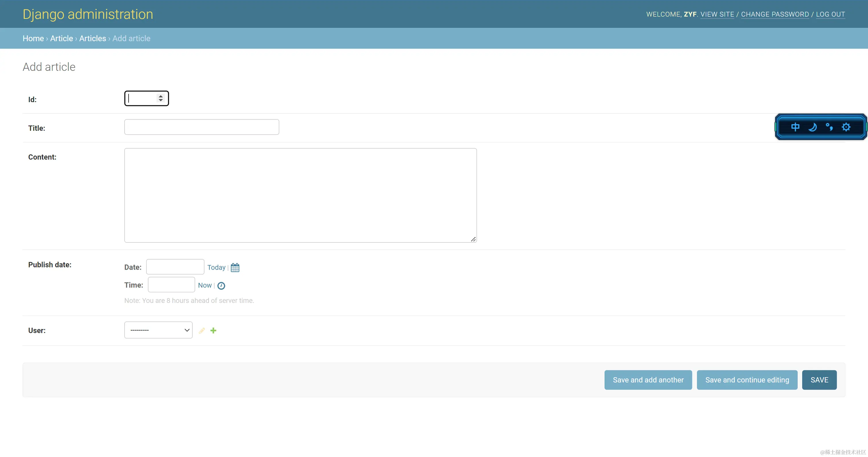This screenshot has height=457, width=868.
Task: Click Save and add another
Action: (x=648, y=380)
